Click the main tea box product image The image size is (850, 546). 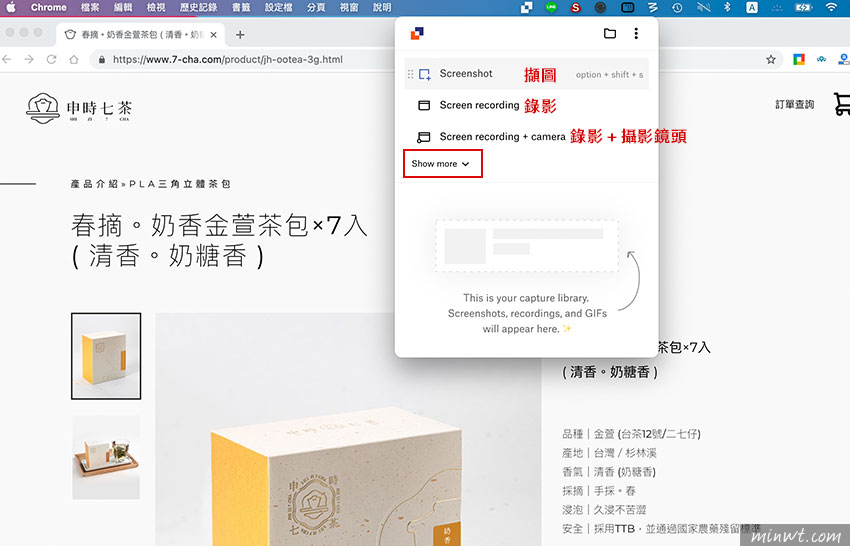(348, 429)
